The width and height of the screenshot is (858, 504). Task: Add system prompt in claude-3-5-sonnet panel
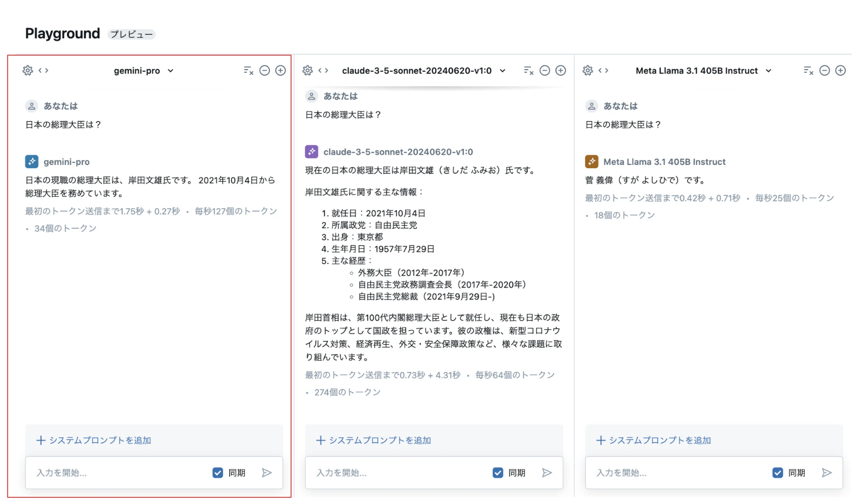pyautogui.click(x=374, y=440)
